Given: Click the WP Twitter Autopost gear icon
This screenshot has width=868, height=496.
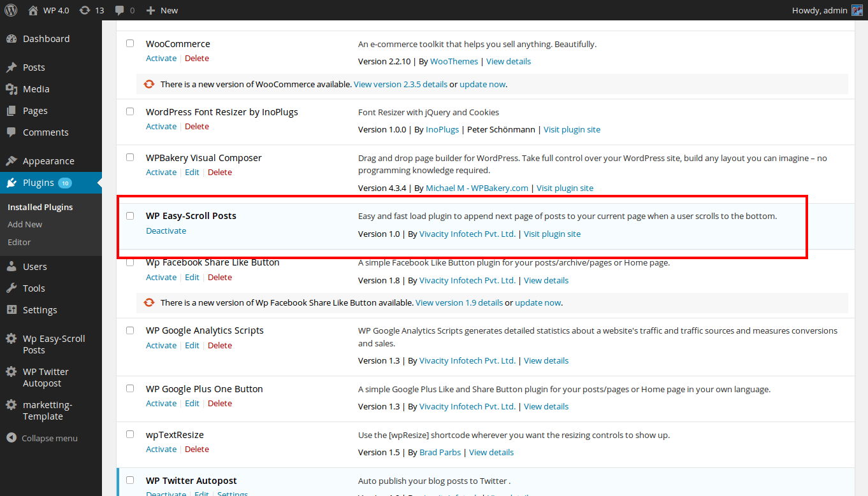Looking at the screenshot, I should tap(11, 372).
